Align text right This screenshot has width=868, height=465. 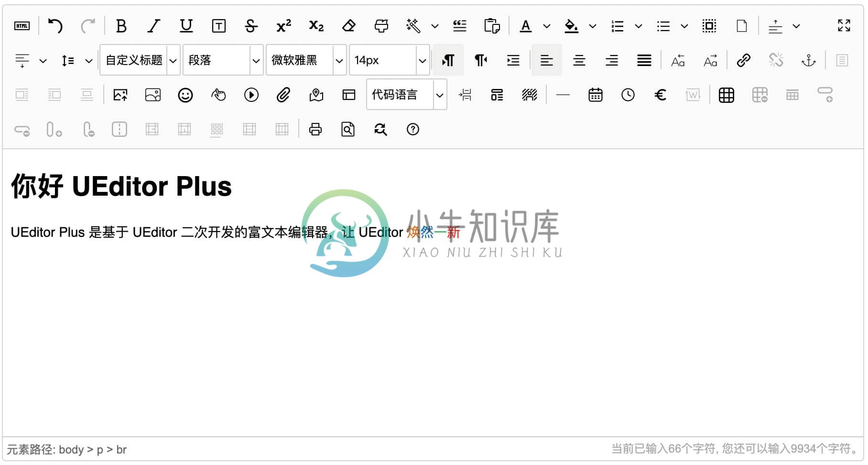click(x=612, y=60)
